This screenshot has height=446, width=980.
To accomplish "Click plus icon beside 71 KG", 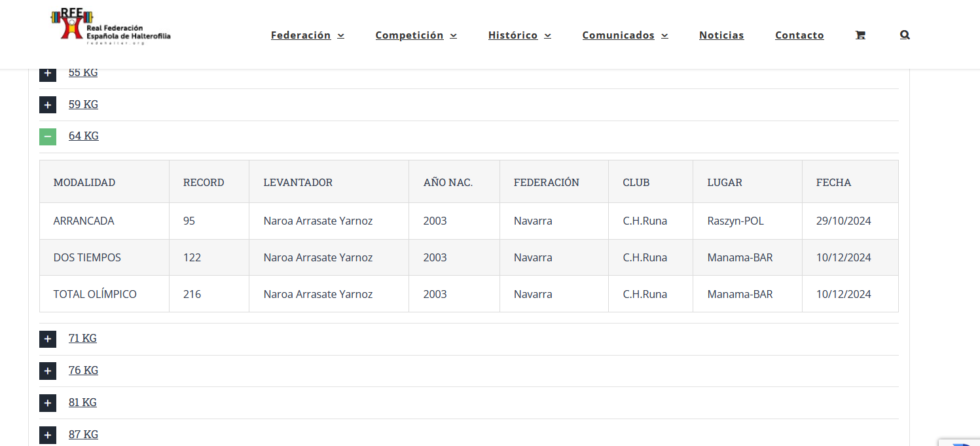I will (48, 339).
